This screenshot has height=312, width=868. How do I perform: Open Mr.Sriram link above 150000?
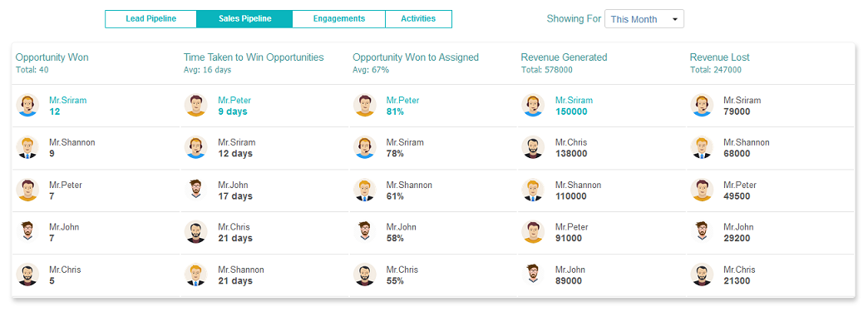(x=574, y=101)
